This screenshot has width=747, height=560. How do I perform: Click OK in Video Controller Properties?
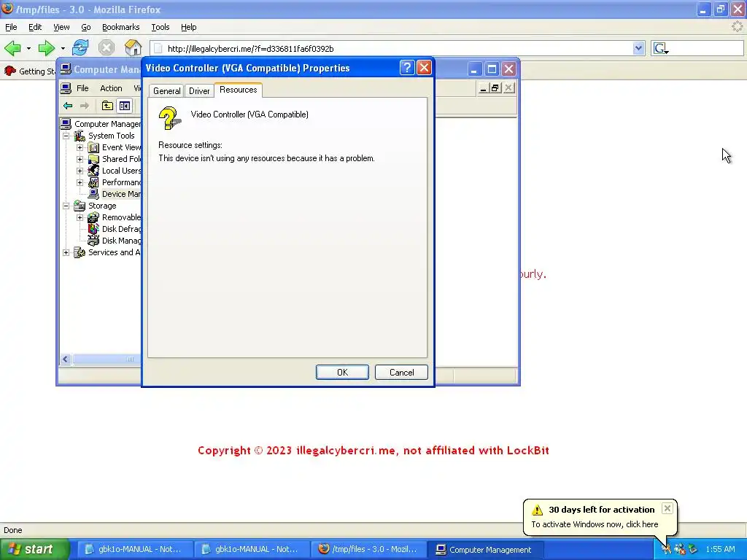click(342, 373)
